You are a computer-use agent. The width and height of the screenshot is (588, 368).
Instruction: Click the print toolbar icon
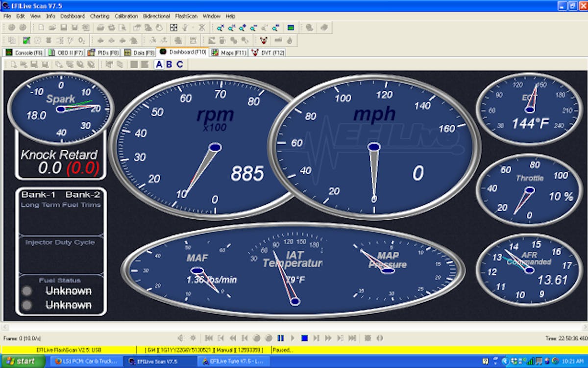pyautogui.click(x=100, y=27)
